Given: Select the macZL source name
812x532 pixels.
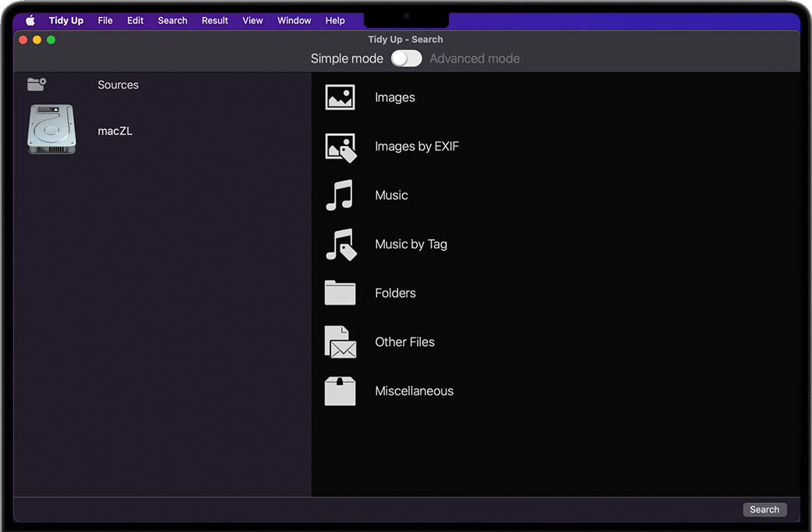Looking at the screenshot, I should click(115, 131).
